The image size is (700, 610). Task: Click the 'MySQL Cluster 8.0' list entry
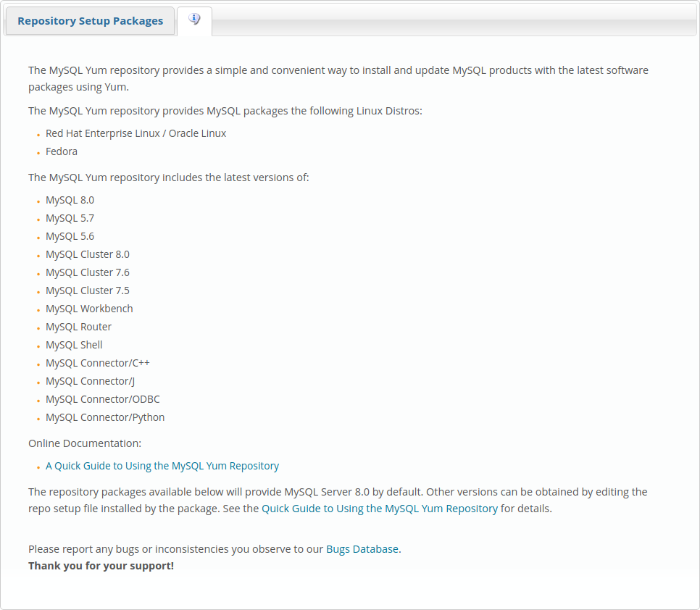pos(88,254)
